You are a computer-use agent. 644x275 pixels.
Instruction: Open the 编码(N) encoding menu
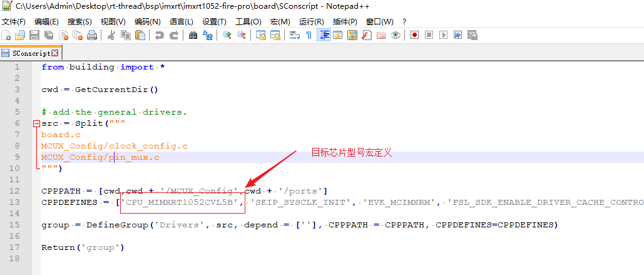coord(147,22)
